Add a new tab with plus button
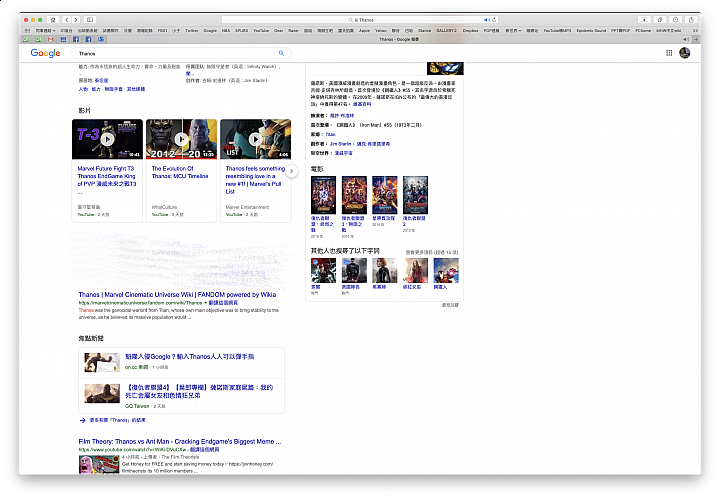 (696, 39)
